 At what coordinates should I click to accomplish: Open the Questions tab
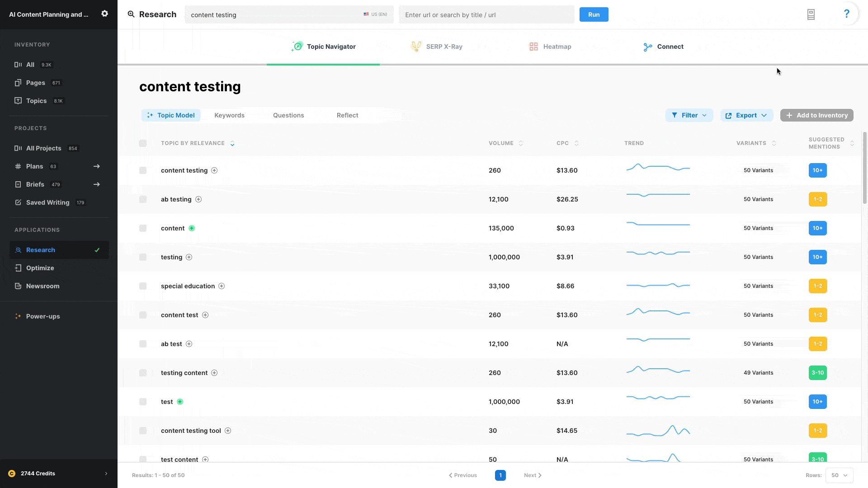[x=288, y=115]
